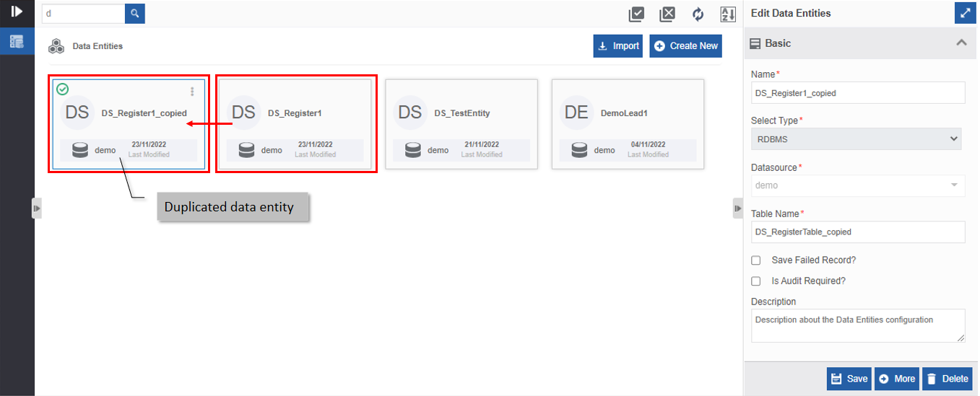Click the More button
Viewport: 980px width, 396px height.
tap(897, 379)
